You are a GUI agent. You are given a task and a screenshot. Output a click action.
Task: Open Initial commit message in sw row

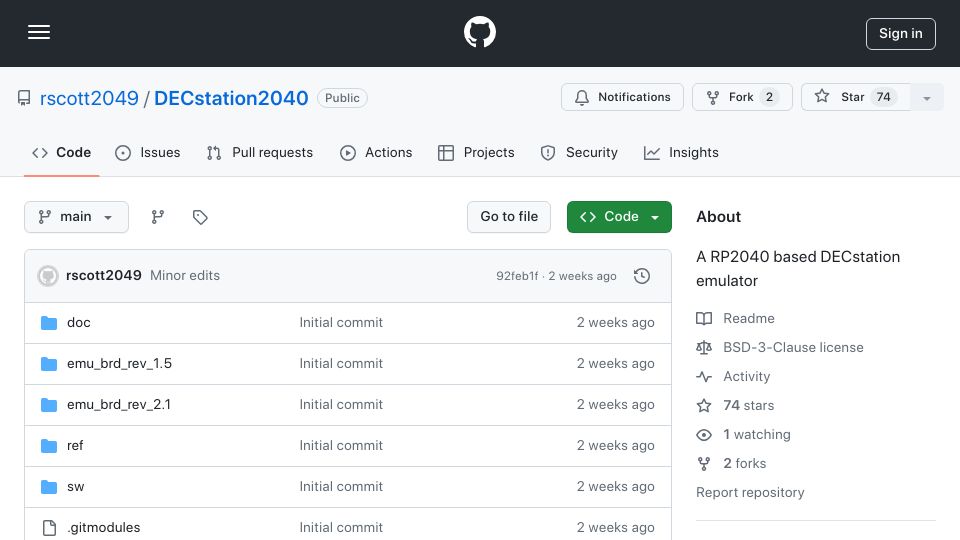(341, 487)
